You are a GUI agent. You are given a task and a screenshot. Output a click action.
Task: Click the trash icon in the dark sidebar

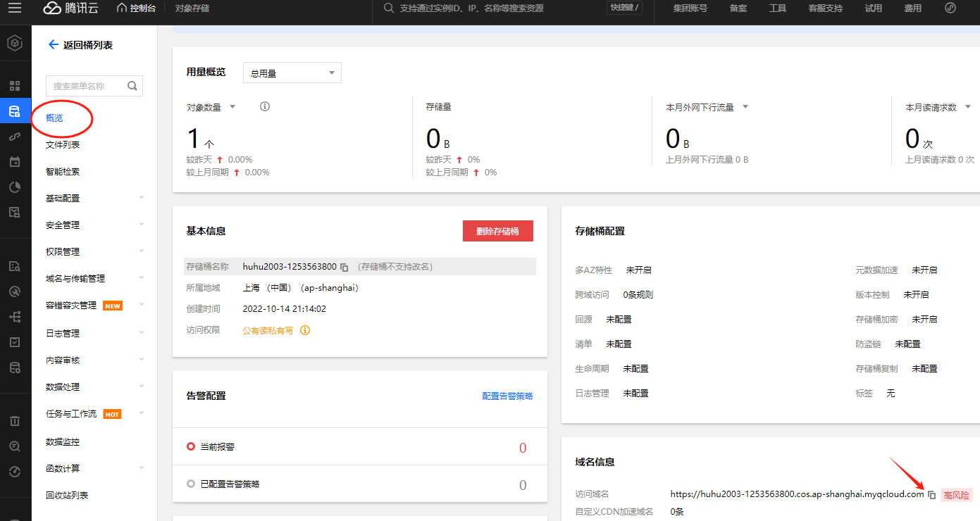click(15, 421)
